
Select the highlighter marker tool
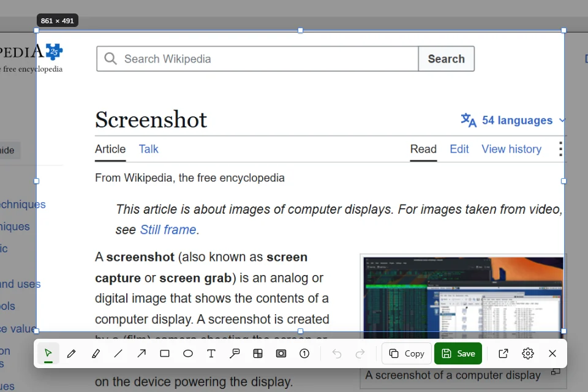(x=96, y=353)
